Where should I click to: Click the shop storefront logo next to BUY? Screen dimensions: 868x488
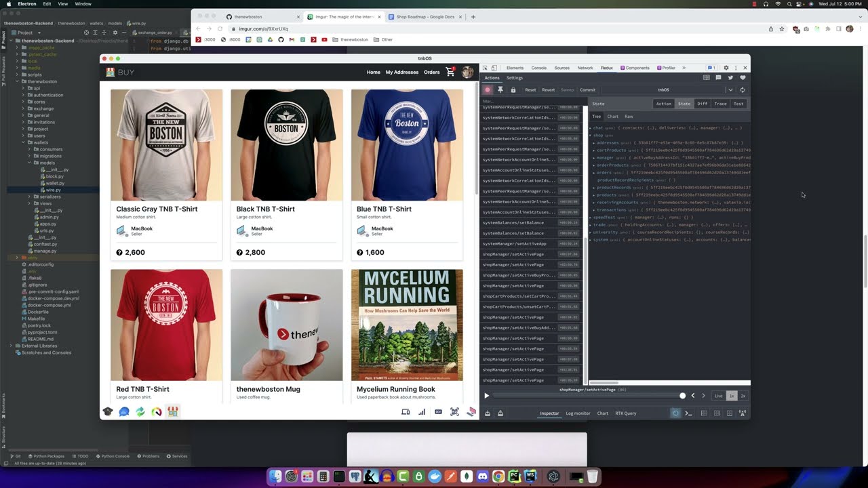[x=111, y=72]
